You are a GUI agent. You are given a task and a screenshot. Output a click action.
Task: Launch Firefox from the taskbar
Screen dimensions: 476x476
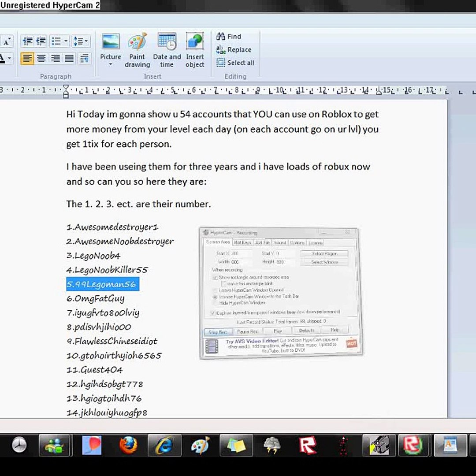click(x=128, y=445)
